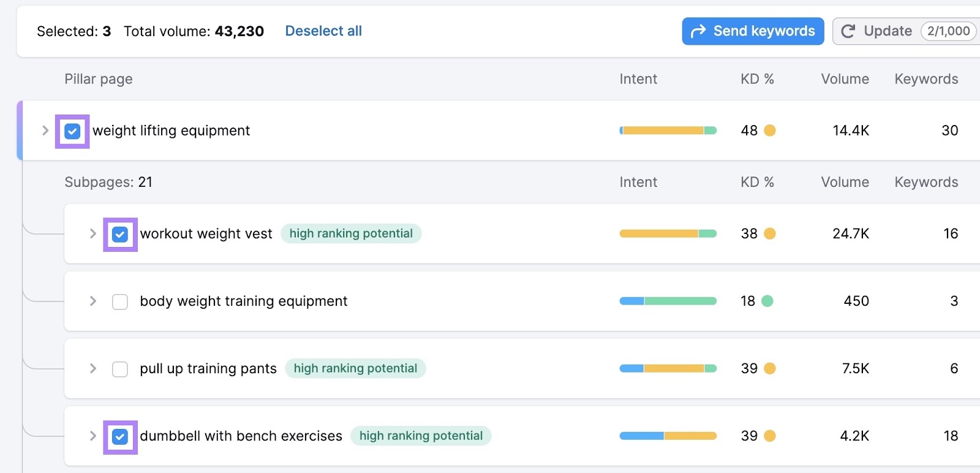Expand the pull up training pants row

(92, 368)
